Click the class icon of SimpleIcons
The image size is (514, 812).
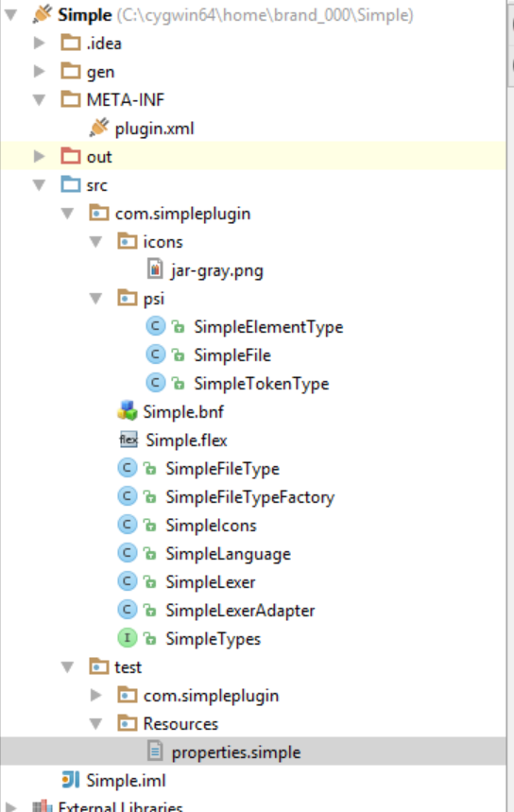(128, 525)
